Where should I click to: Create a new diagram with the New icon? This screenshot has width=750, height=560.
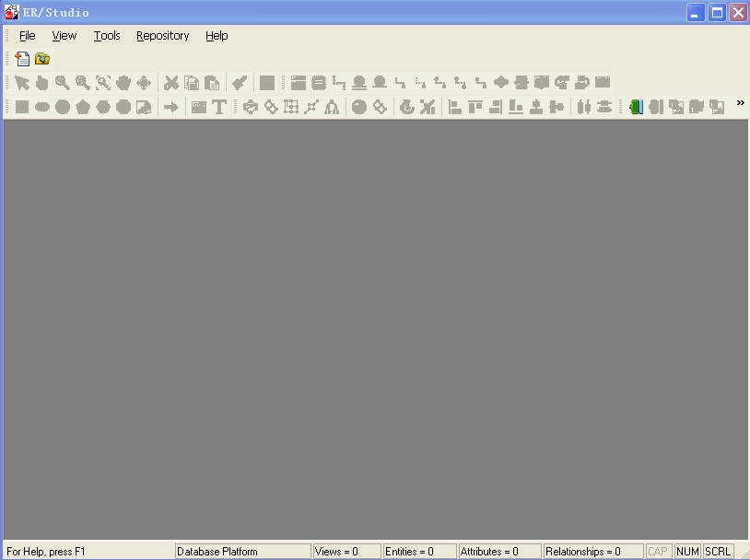22,59
